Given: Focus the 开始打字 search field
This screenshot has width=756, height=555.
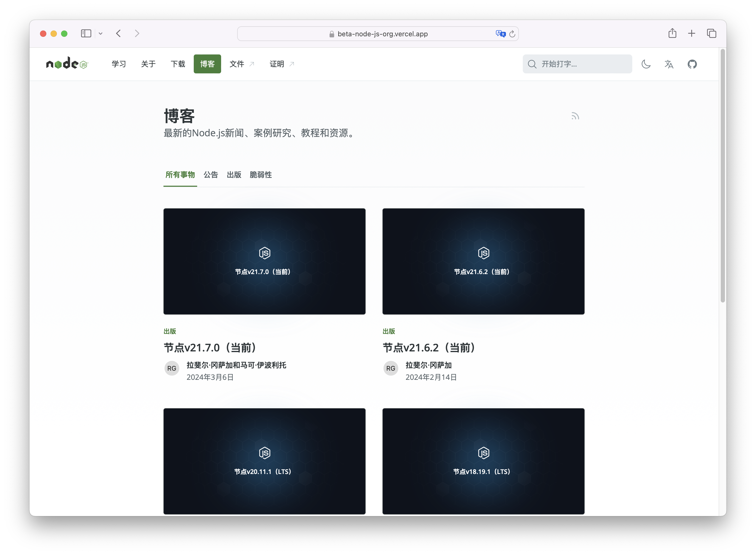Looking at the screenshot, I should tap(577, 64).
